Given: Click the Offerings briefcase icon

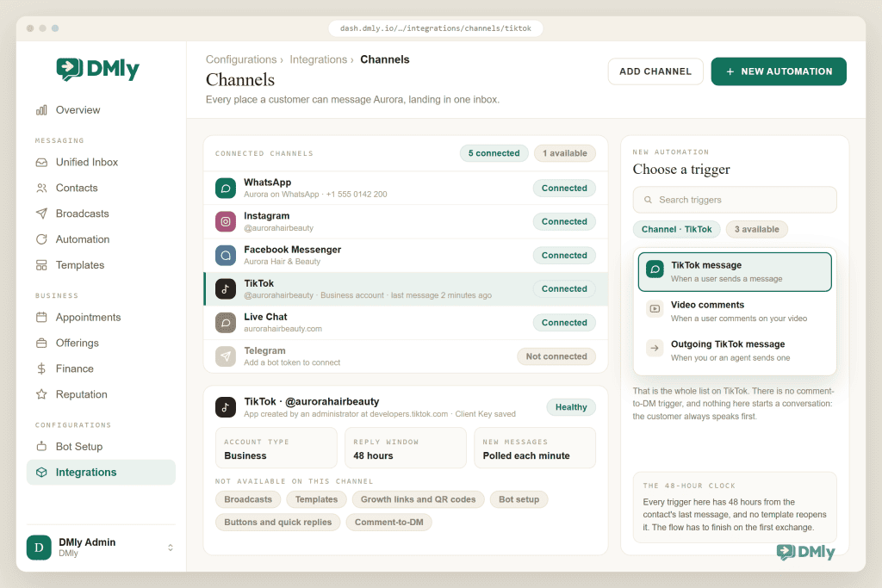Looking at the screenshot, I should coord(41,344).
